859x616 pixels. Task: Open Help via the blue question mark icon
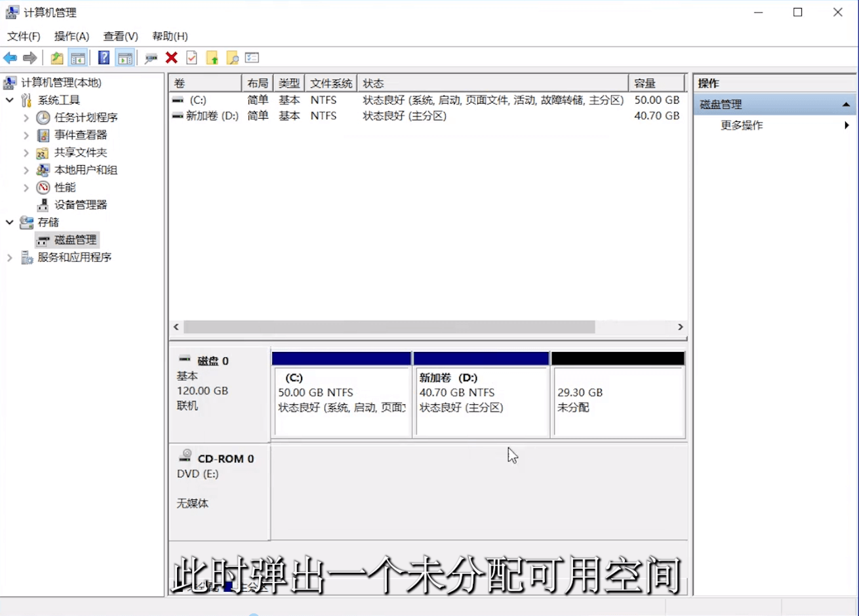104,58
